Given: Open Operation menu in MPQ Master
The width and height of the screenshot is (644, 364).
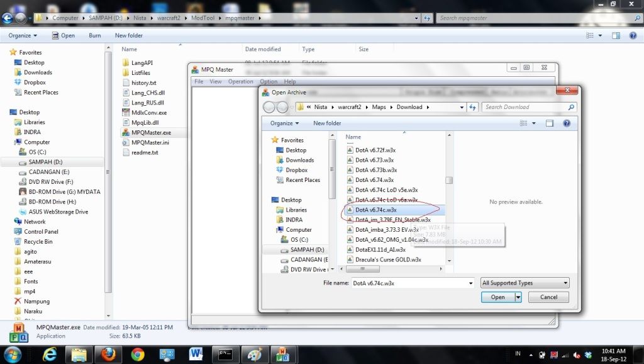Looking at the screenshot, I should 241,81.
